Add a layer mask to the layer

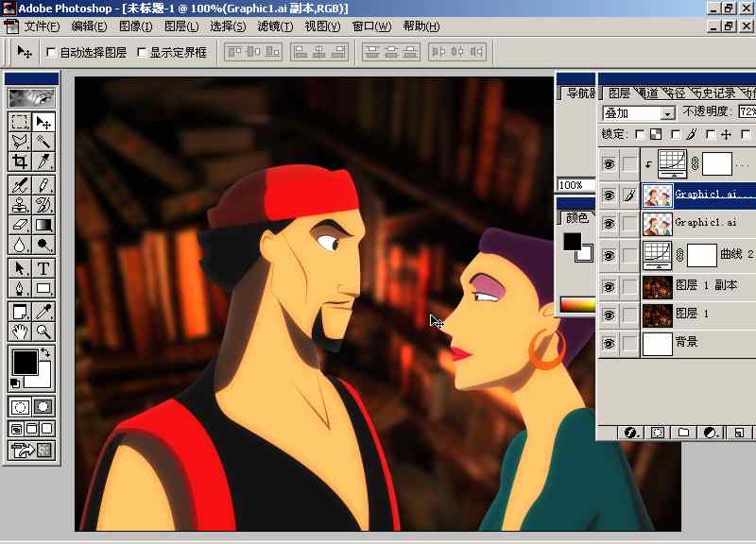click(657, 433)
